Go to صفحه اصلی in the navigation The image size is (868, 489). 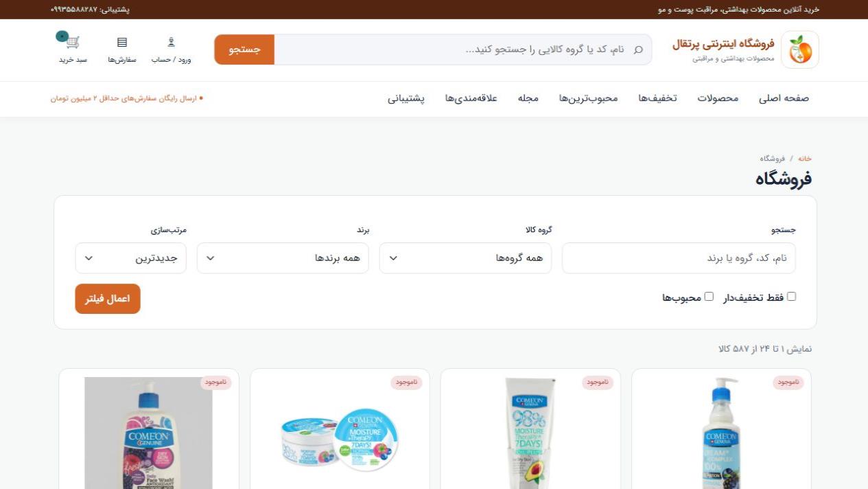pos(784,98)
